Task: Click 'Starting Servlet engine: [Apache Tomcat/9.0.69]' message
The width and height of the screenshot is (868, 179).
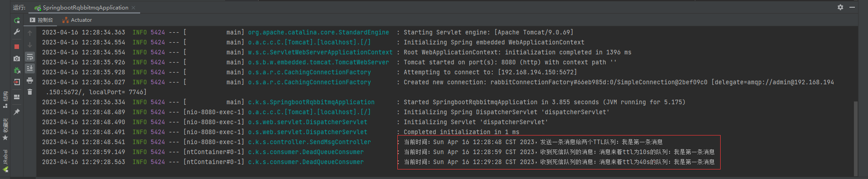Action: coord(488,32)
